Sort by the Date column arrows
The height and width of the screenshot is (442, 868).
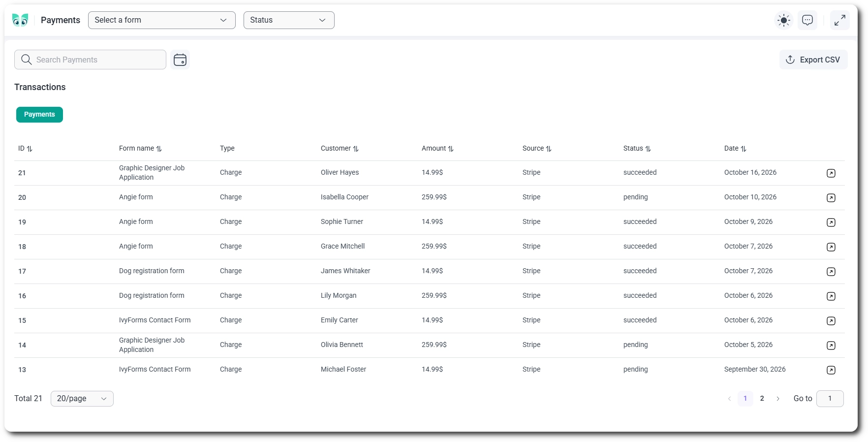click(x=744, y=149)
